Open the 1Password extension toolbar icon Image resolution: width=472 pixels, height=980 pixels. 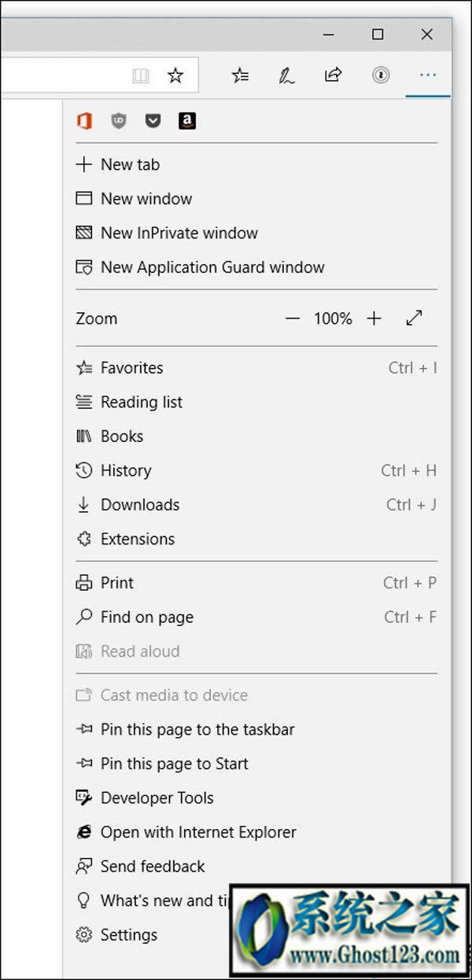click(381, 76)
